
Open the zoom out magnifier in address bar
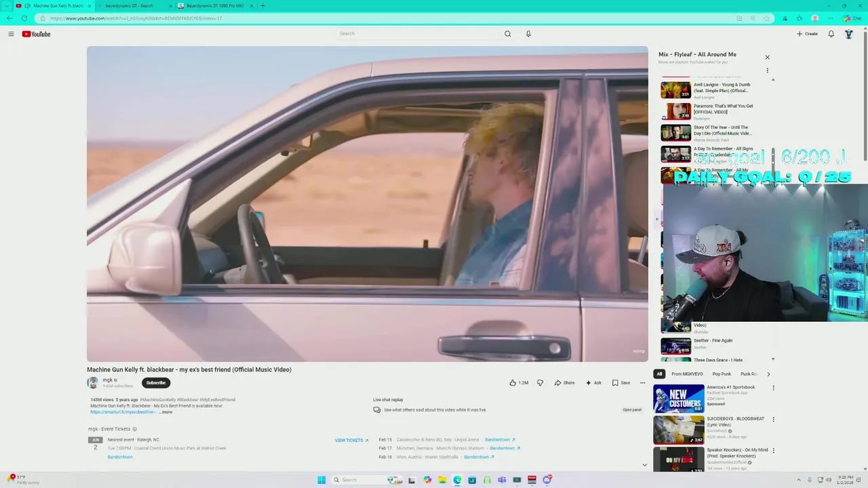[753, 18]
